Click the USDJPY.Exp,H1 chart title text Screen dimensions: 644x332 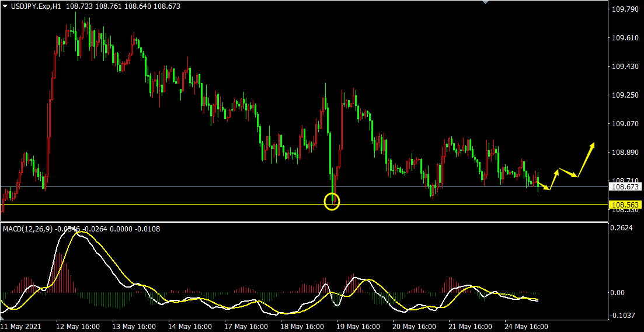[36, 6]
